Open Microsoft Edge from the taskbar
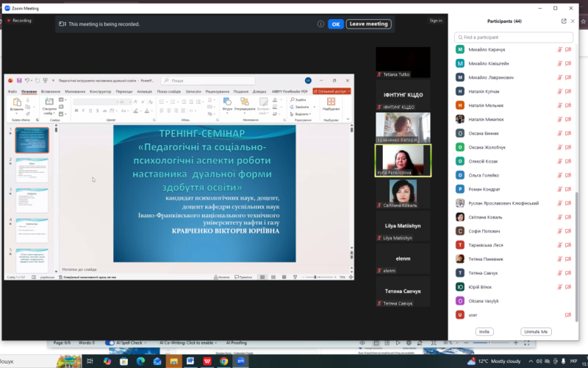The image size is (588, 368). pos(140,361)
